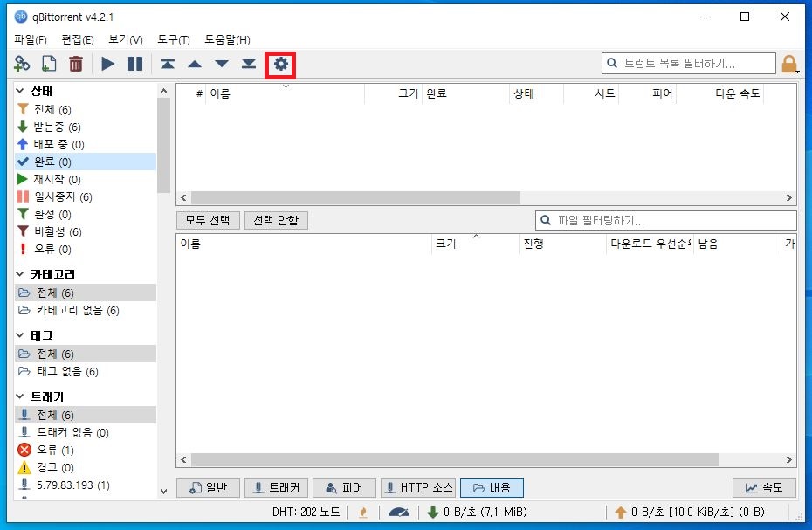Collapse the 태그 section
This screenshot has width=812, height=530.
click(x=20, y=335)
